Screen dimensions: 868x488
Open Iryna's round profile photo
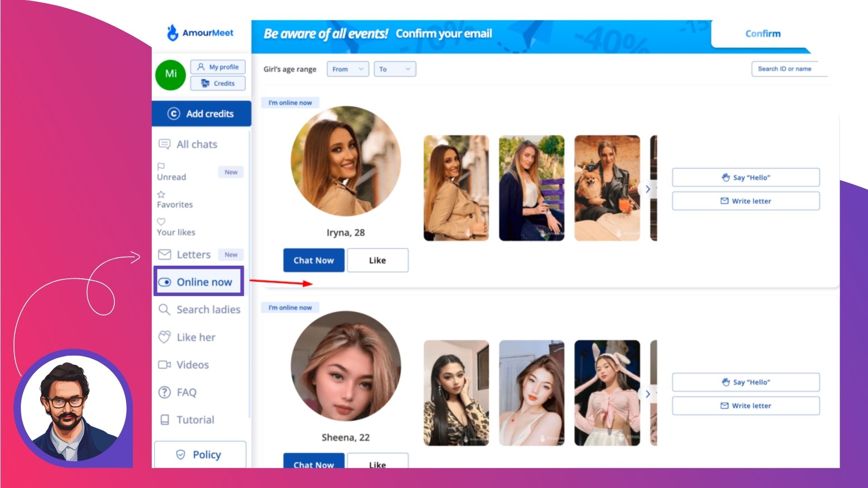click(x=345, y=161)
